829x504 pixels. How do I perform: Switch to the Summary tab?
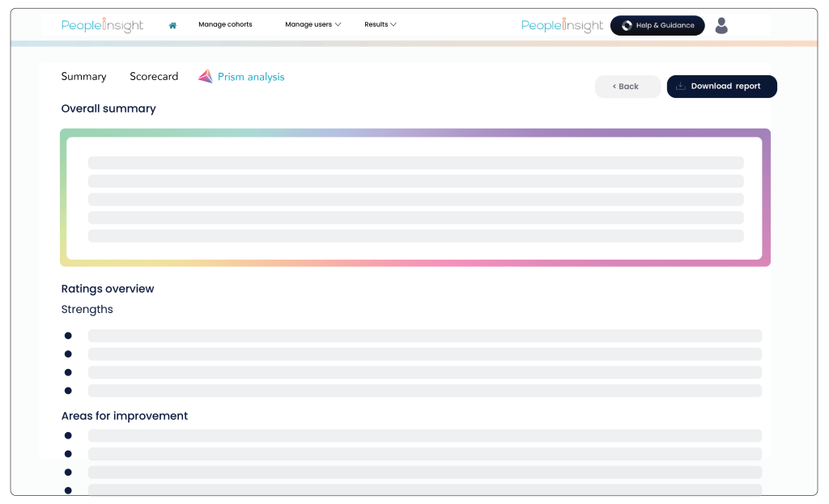pos(83,77)
